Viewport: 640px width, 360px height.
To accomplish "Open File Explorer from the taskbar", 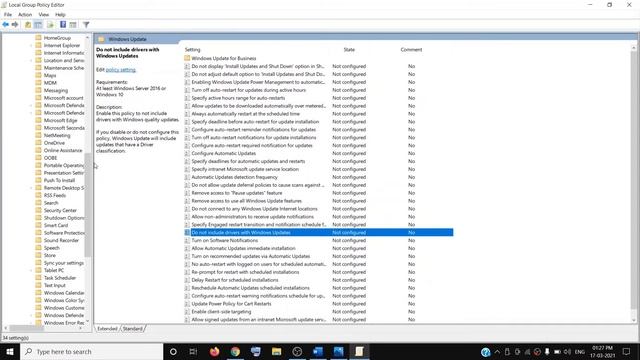I will 276,351.
